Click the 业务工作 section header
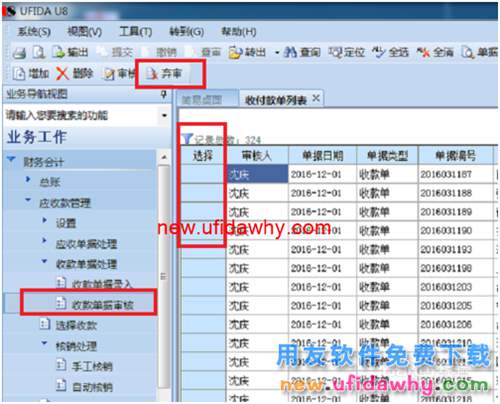The width and height of the screenshot is (500, 404). click(37, 137)
